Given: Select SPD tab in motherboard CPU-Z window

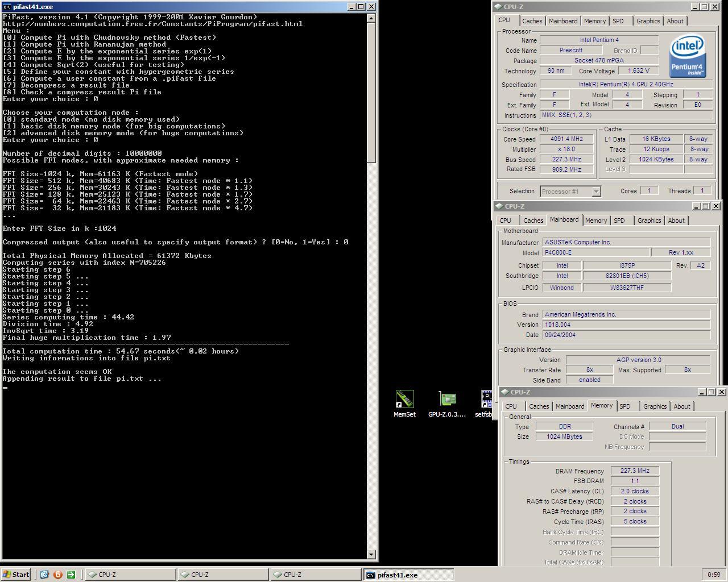Looking at the screenshot, I should pyautogui.click(x=619, y=221).
